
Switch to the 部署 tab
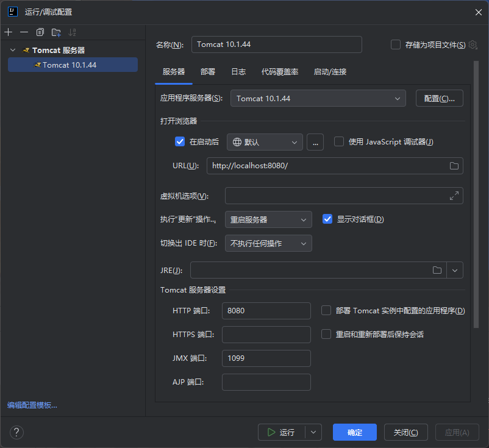208,72
